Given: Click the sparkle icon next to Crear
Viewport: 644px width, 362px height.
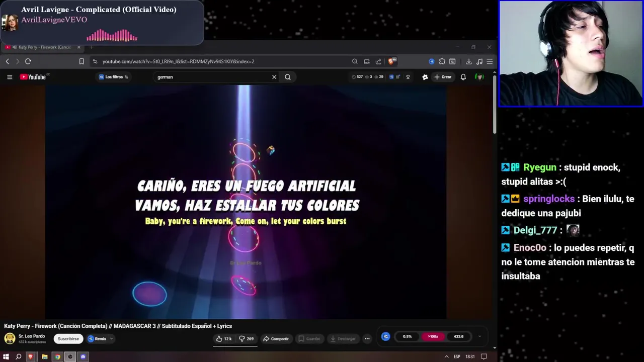Looking at the screenshot, I should coord(425,77).
